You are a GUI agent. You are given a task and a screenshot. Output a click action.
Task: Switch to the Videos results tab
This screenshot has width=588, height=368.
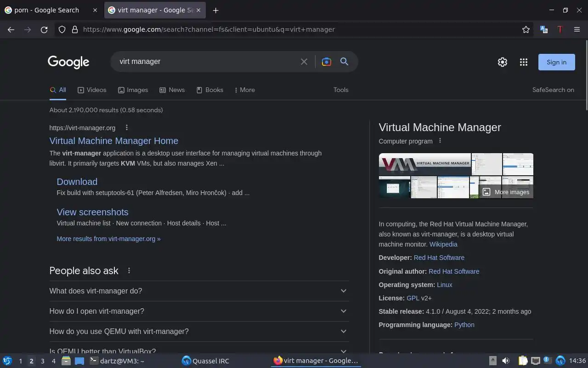[x=92, y=90]
